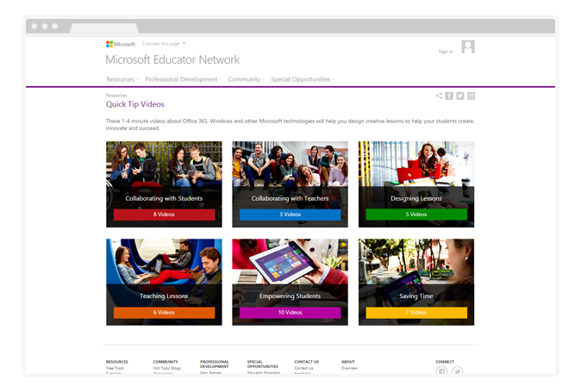
Task: Click the Hot Topic Blogs footer link
Action: coord(167,369)
